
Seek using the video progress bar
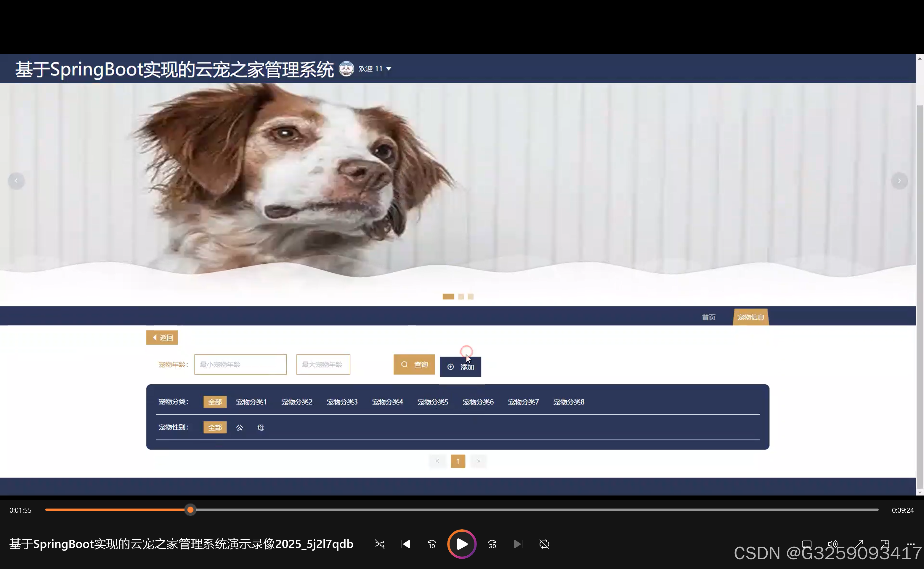coord(190,510)
